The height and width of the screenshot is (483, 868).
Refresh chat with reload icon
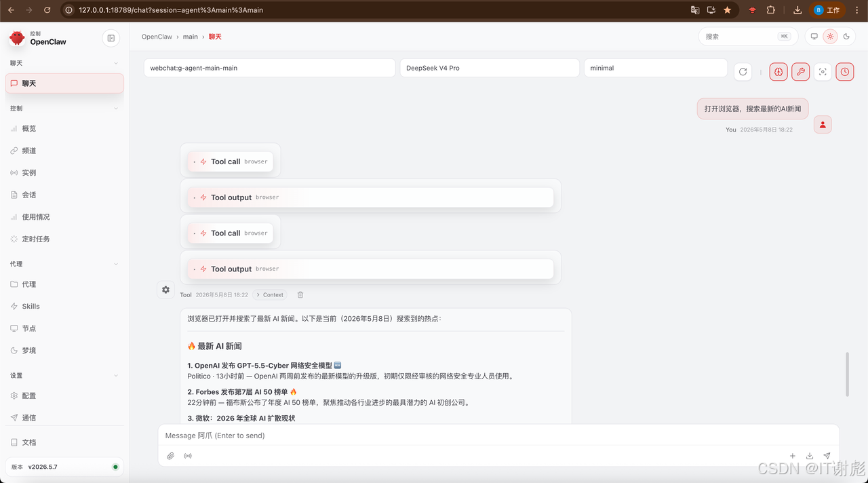743,72
